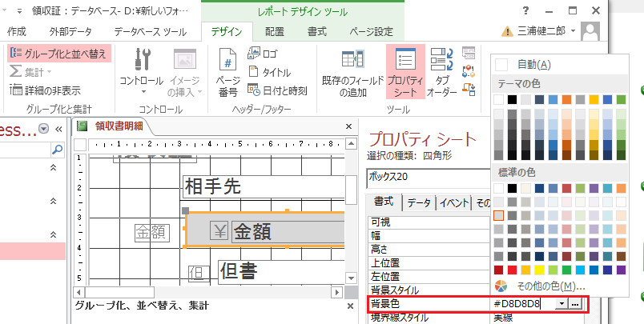Switch to the 配置 ribbon tab
Screen dimensions: 644x324
[x=275, y=31]
